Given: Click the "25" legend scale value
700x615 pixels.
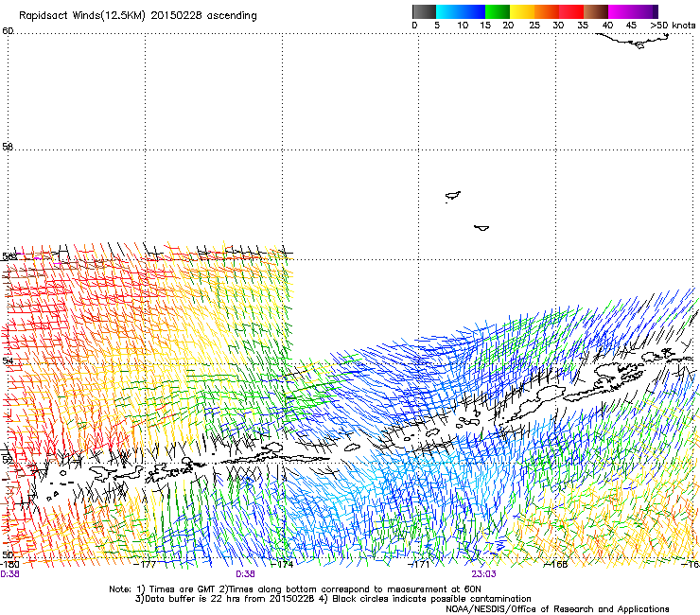Looking at the screenshot, I should point(534,26).
